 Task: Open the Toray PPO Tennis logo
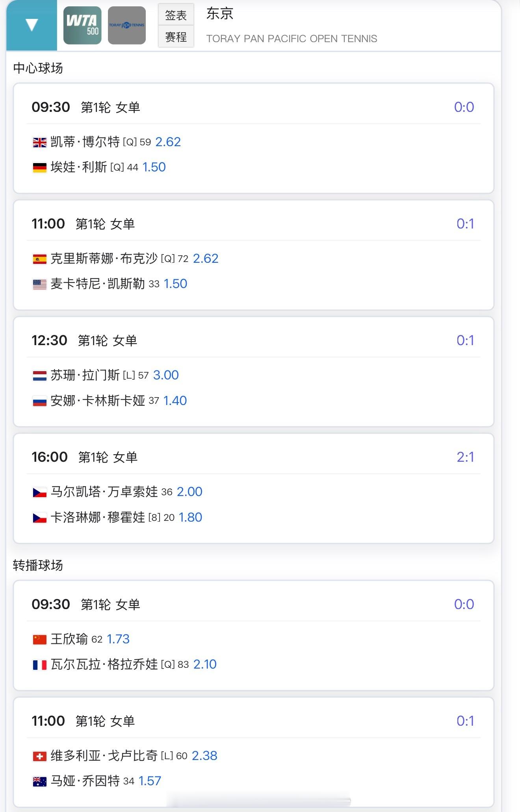[127, 25]
